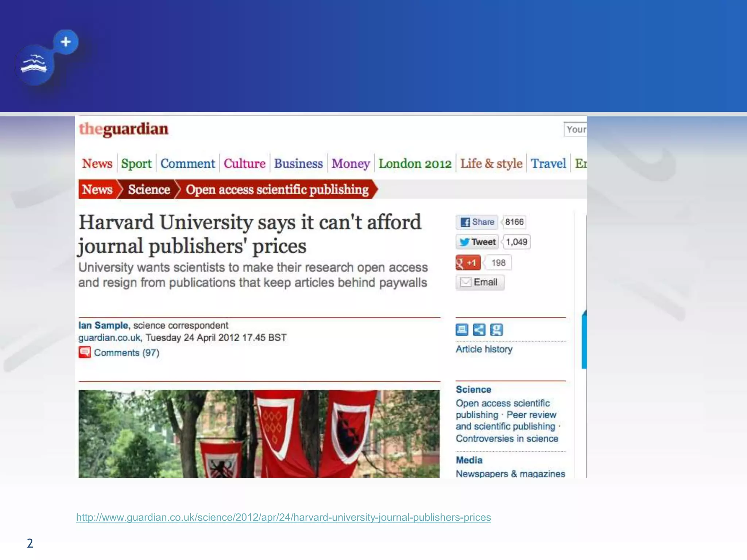Select the Business section tab

pos(298,164)
